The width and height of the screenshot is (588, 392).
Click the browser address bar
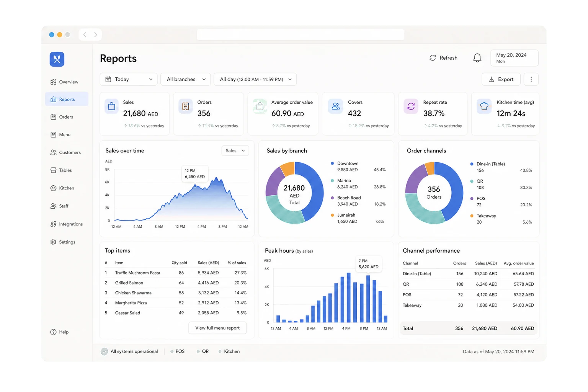tap(301, 34)
